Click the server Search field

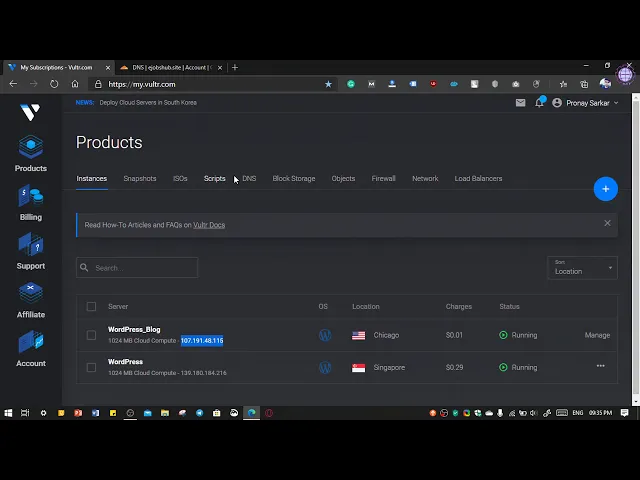[x=137, y=268]
